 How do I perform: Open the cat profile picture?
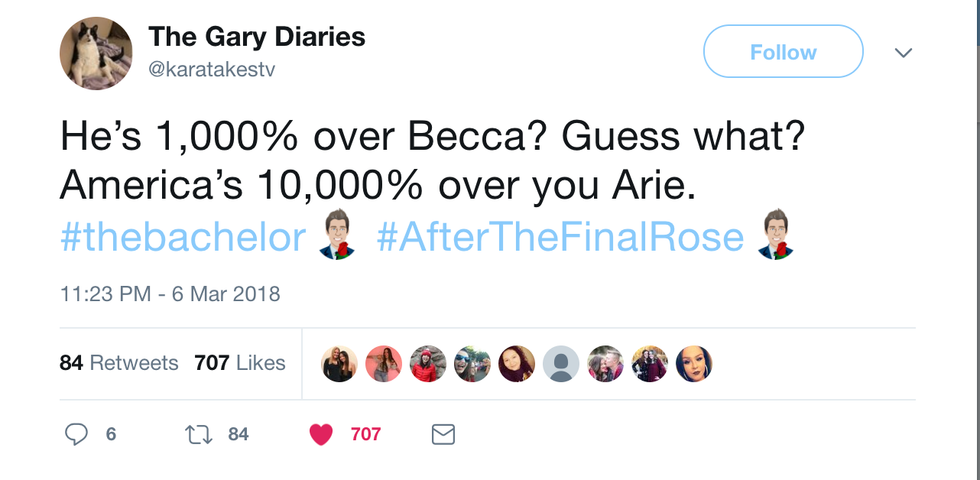96,52
